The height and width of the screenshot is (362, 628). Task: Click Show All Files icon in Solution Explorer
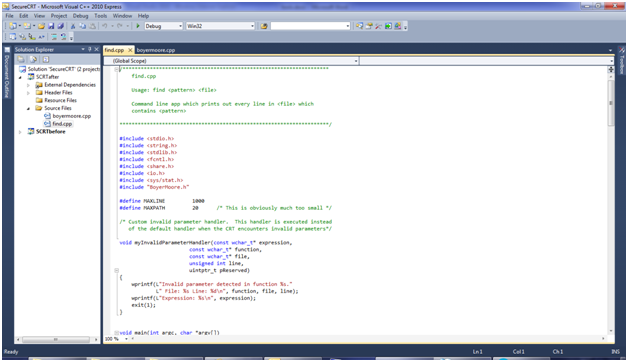33,59
